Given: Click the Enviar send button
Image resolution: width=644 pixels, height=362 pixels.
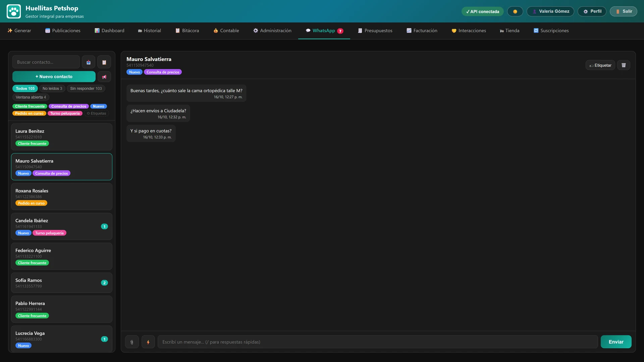Looking at the screenshot, I should point(616,342).
